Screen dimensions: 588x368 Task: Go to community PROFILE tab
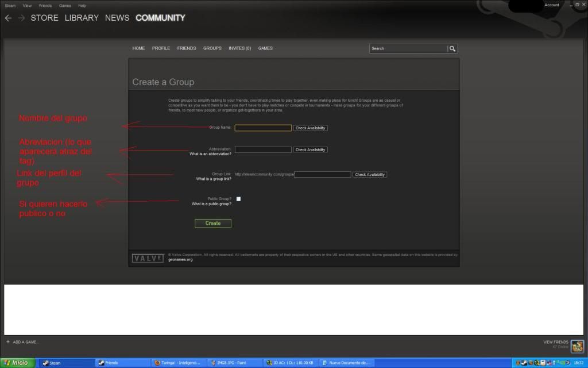pos(161,48)
